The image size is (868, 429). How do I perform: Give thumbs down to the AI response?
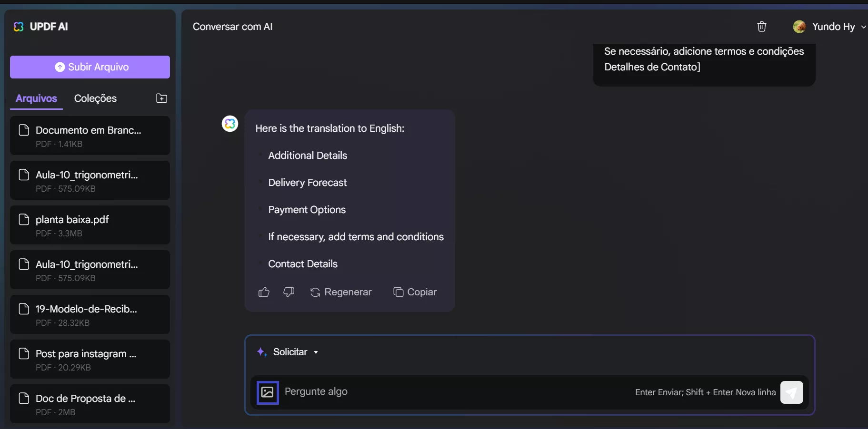coord(289,292)
